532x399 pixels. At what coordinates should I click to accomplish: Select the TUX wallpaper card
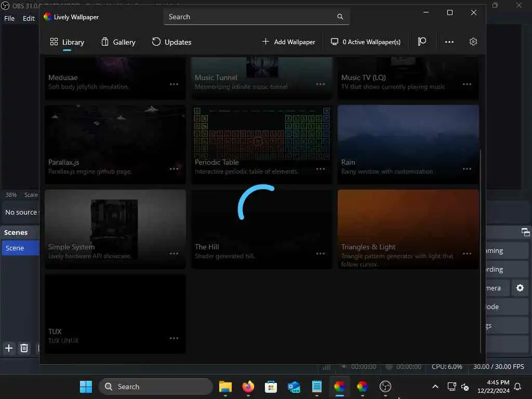pos(115,314)
